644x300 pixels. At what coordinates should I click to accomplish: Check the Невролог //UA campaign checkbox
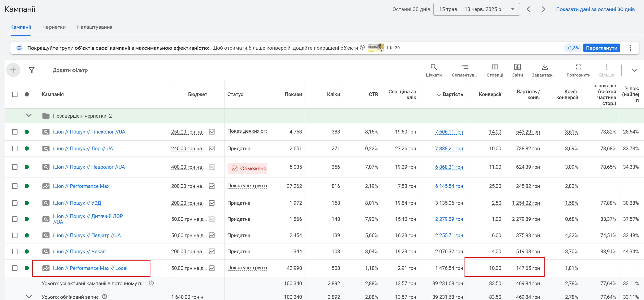pos(15,167)
